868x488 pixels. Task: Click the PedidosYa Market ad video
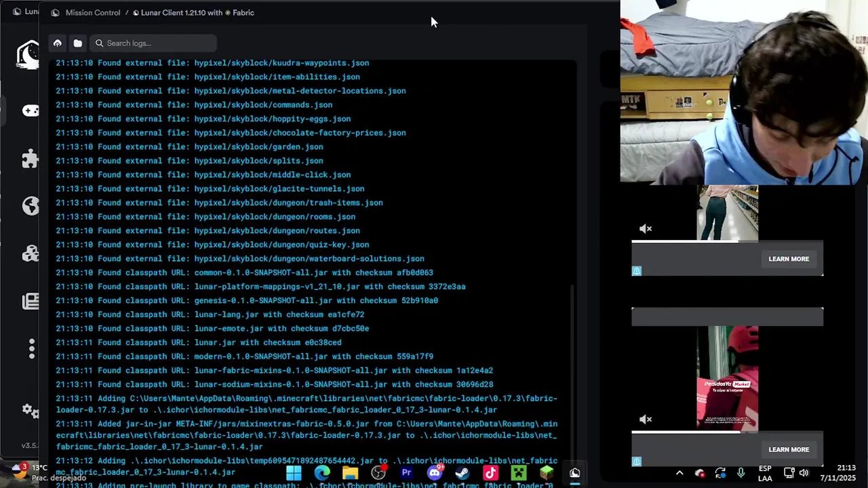click(727, 378)
